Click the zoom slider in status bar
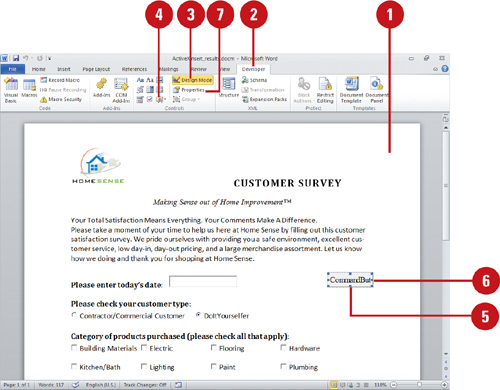This screenshot has width=500, height=390. (419, 385)
